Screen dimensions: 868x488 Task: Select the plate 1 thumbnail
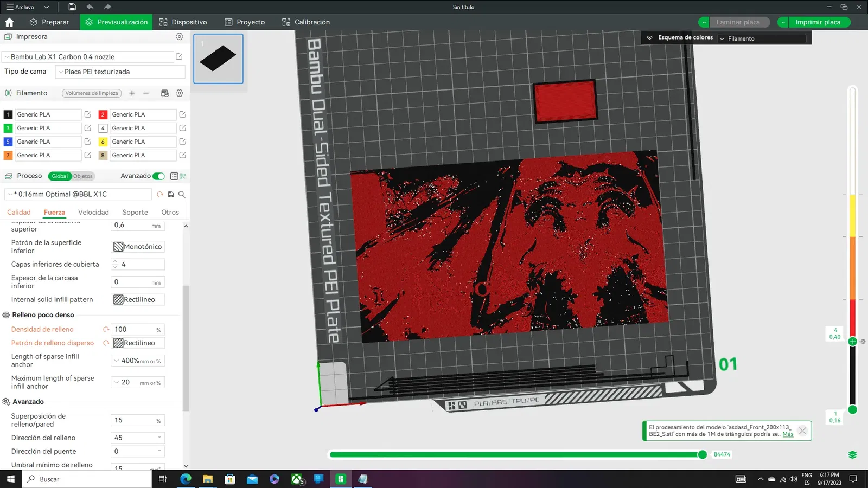pyautogui.click(x=218, y=59)
